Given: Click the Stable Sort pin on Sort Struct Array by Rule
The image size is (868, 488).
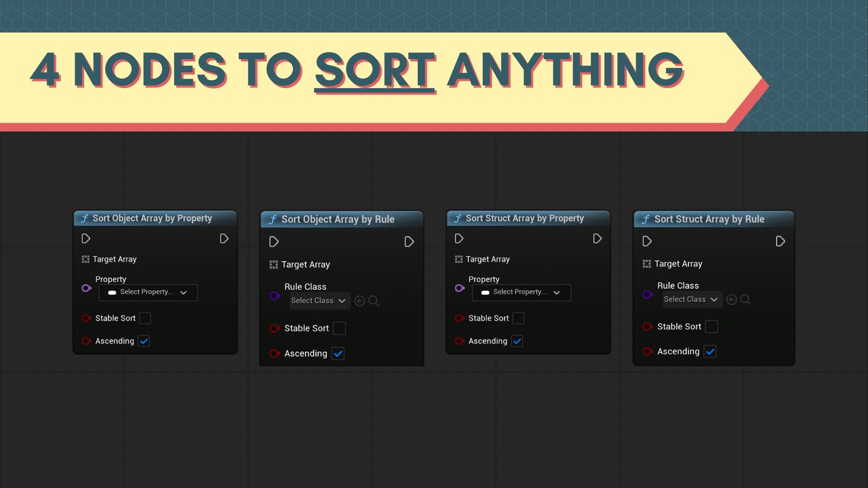Looking at the screenshot, I should pos(648,327).
